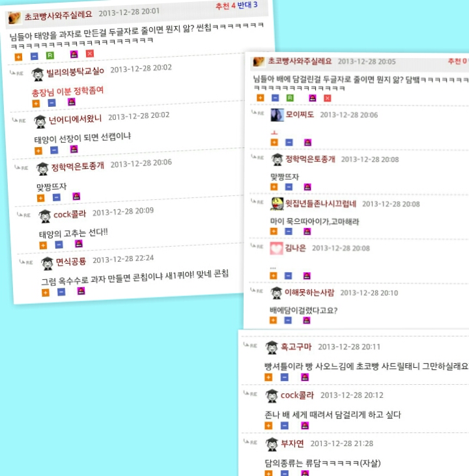Click green R reply icon under 담배 comment

click(290, 98)
